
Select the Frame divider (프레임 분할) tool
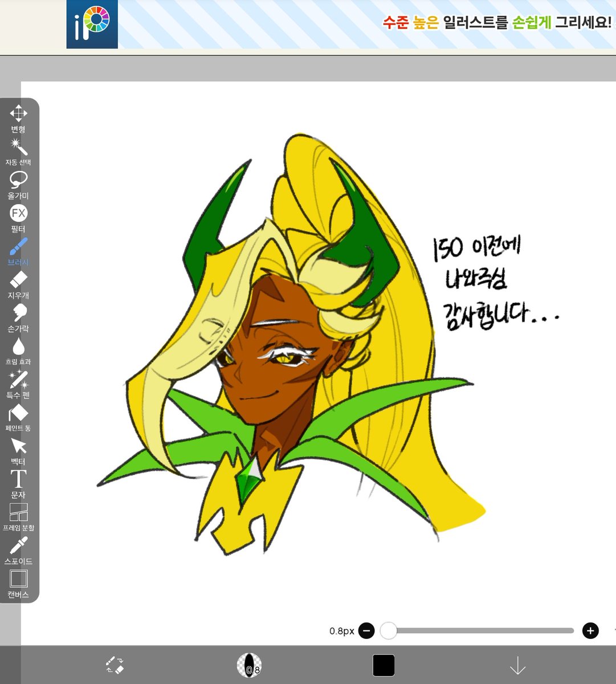click(x=18, y=518)
